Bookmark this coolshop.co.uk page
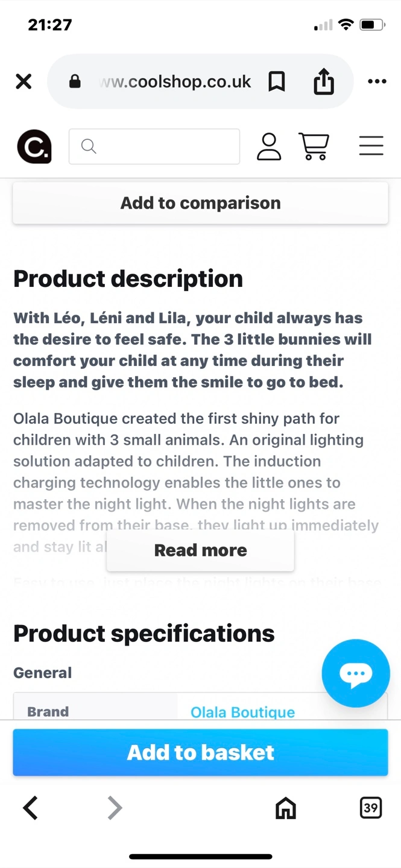Screen dimensions: 401x868 [277, 81]
